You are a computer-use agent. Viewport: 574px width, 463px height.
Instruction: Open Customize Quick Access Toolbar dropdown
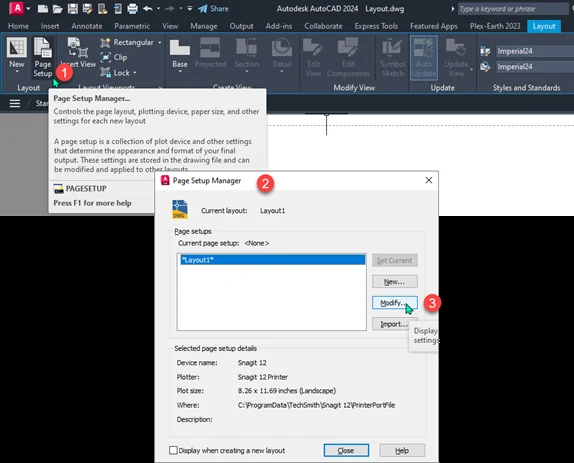[x=190, y=8]
